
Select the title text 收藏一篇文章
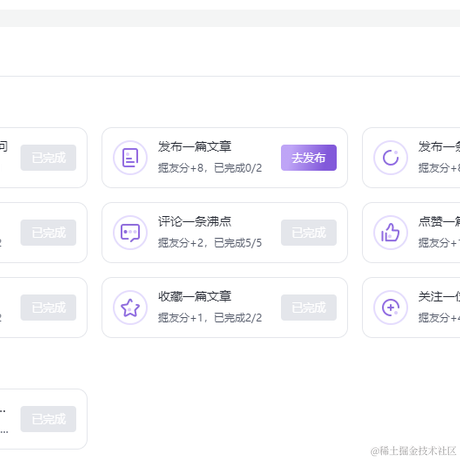(x=195, y=296)
